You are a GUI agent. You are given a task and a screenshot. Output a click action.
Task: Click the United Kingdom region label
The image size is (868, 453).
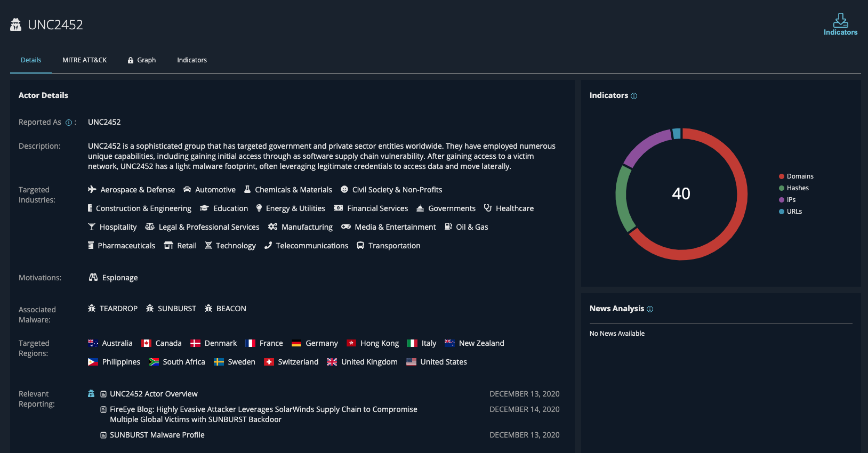point(369,362)
